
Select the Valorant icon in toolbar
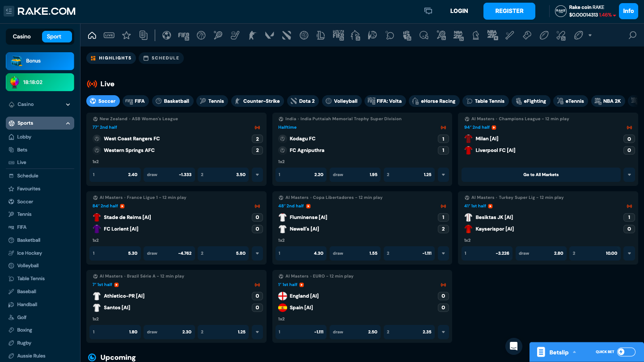pyautogui.click(x=270, y=35)
